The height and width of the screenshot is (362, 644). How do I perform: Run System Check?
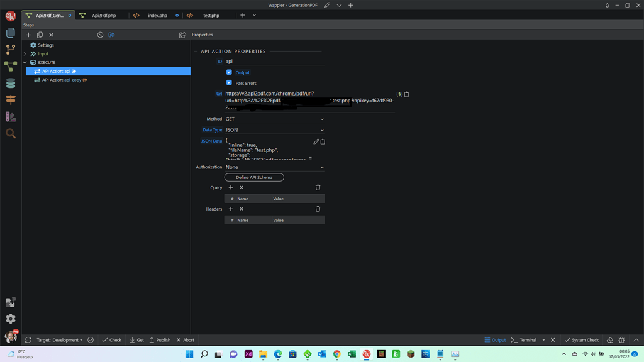582,340
